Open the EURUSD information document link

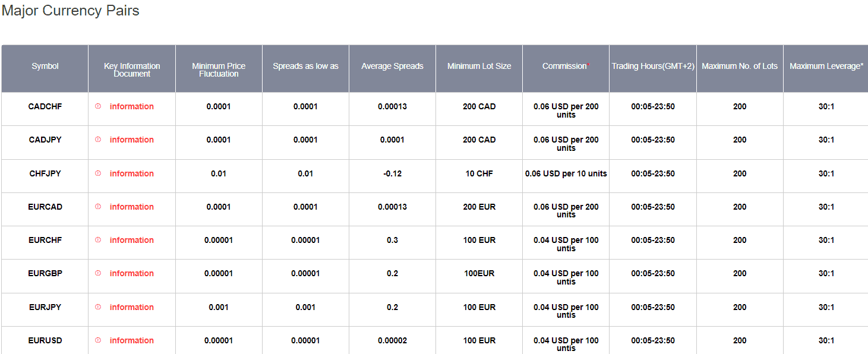(132, 340)
